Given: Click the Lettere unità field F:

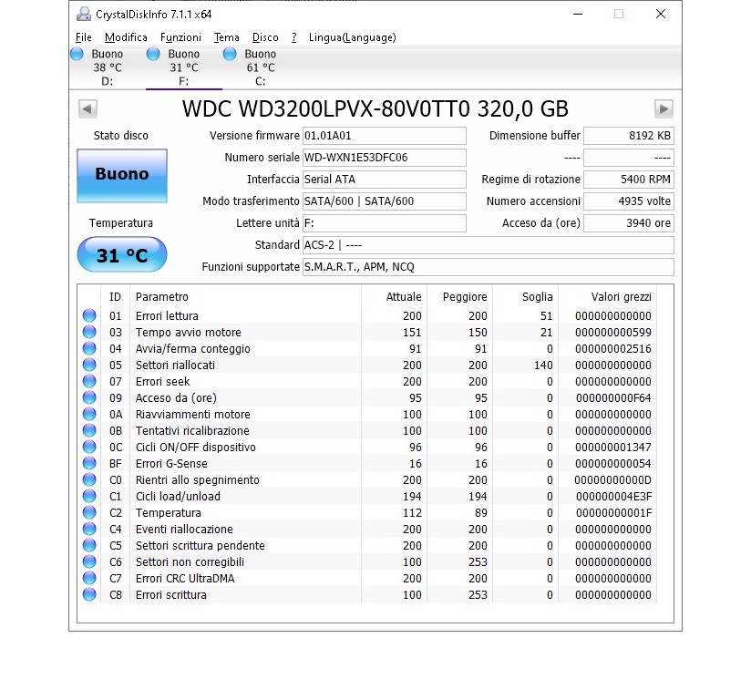Looking at the screenshot, I should pyautogui.click(x=385, y=223).
